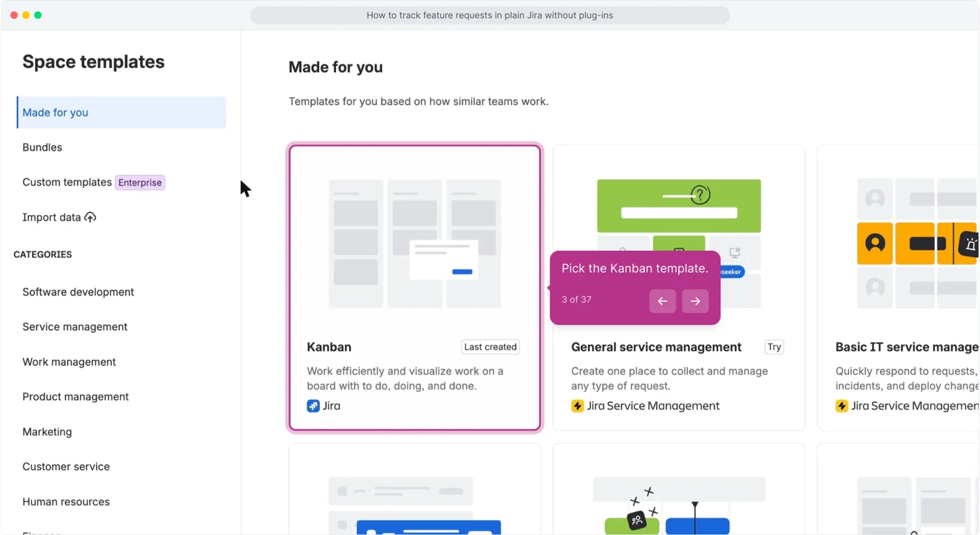Go to previous tour step arrow
The width and height of the screenshot is (980, 535).
point(662,301)
